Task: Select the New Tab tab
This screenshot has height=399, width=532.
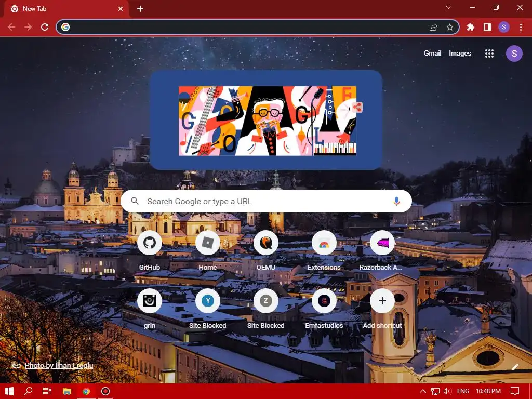Action: point(66,9)
